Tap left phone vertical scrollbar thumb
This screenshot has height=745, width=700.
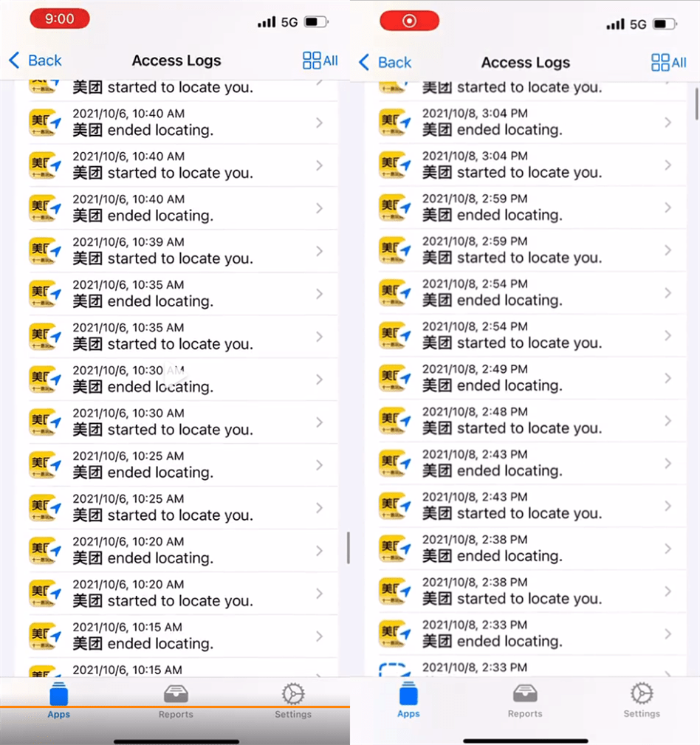click(x=349, y=547)
